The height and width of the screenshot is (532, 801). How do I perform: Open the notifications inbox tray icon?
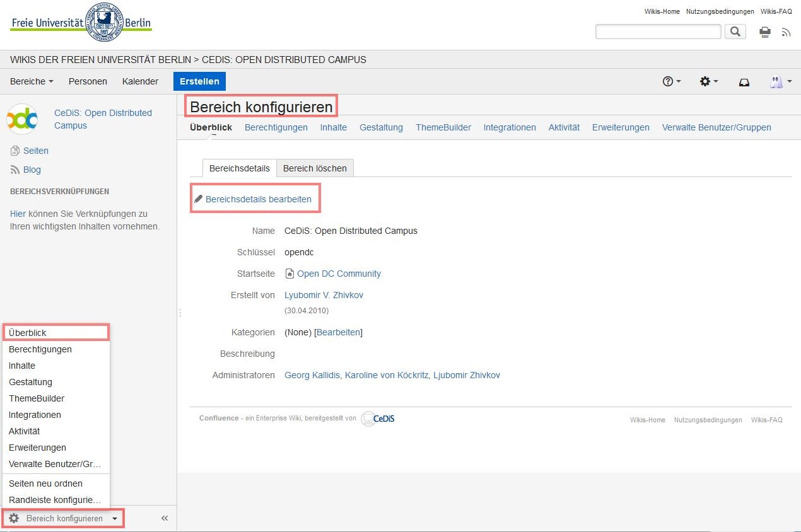click(x=744, y=82)
